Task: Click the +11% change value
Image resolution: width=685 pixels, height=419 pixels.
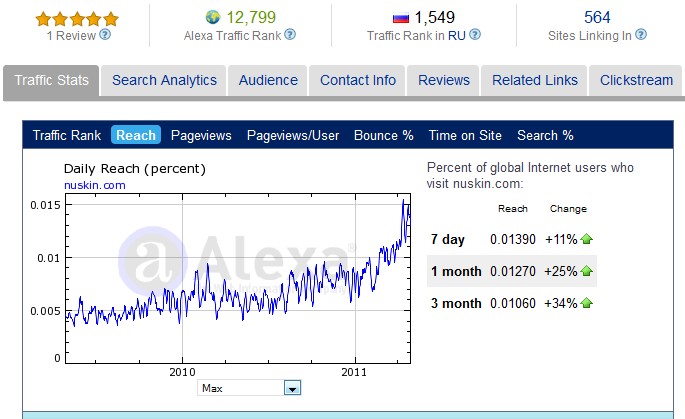Action: (x=561, y=239)
